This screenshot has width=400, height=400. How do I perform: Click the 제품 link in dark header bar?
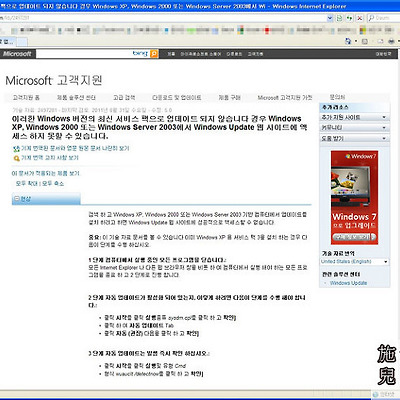click(171, 54)
